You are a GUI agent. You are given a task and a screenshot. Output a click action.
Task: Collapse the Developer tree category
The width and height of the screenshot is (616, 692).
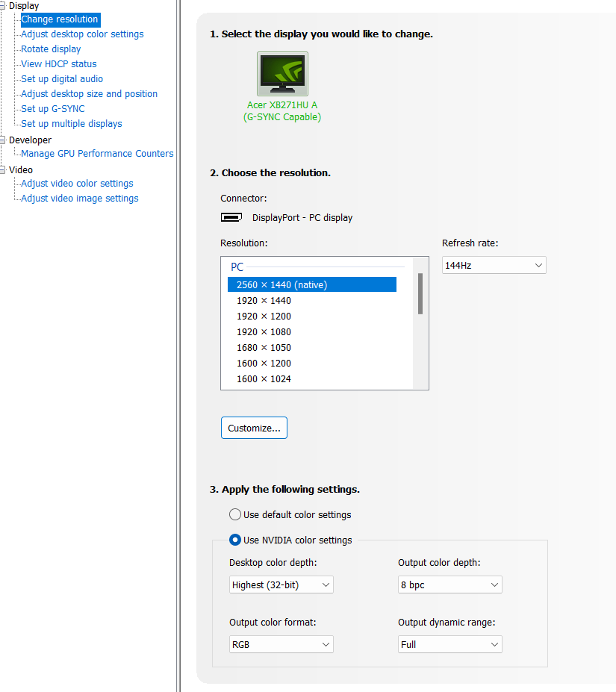(3, 140)
